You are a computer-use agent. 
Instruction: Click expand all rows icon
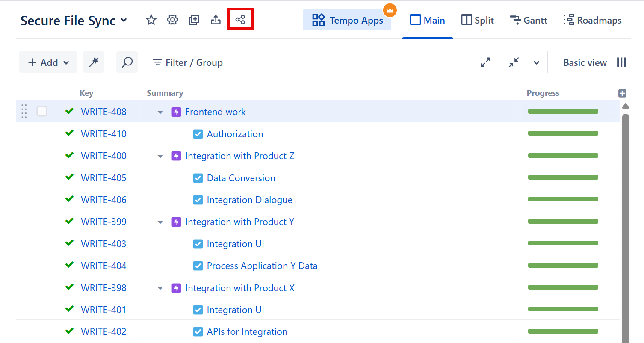click(x=485, y=62)
